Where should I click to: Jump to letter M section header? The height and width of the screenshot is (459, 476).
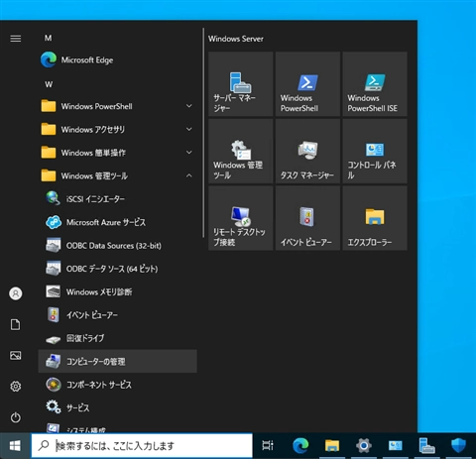click(x=49, y=38)
